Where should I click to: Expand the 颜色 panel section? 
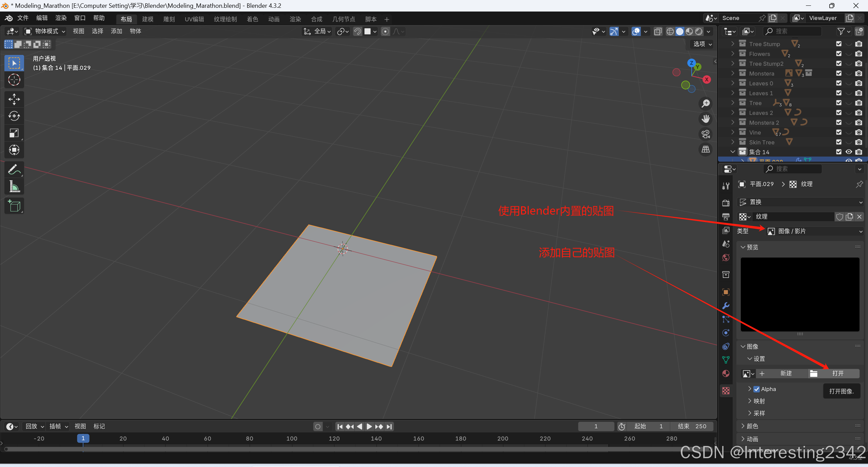pyautogui.click(x=752, y=426)
